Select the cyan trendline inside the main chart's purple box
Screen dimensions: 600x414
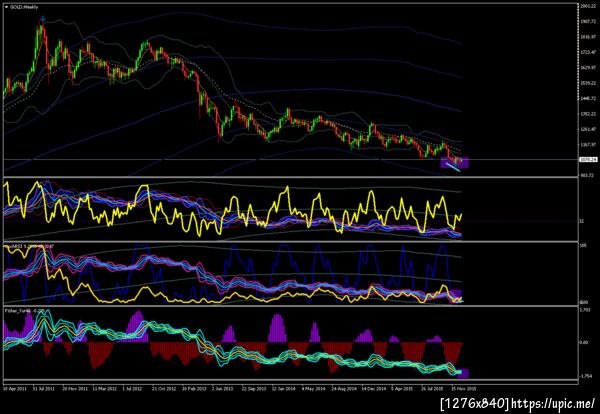(x=454, y=166)
